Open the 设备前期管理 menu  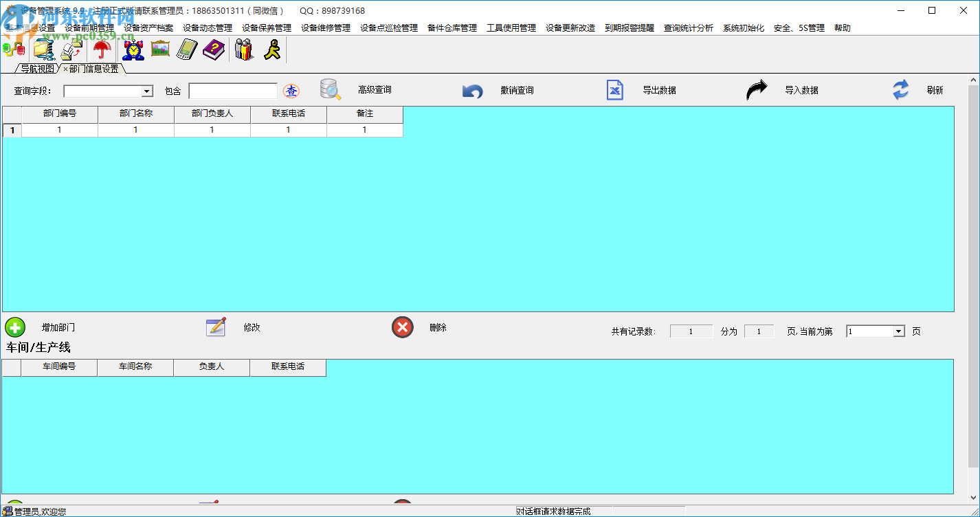pyautogui.click(x=89, y=28)
